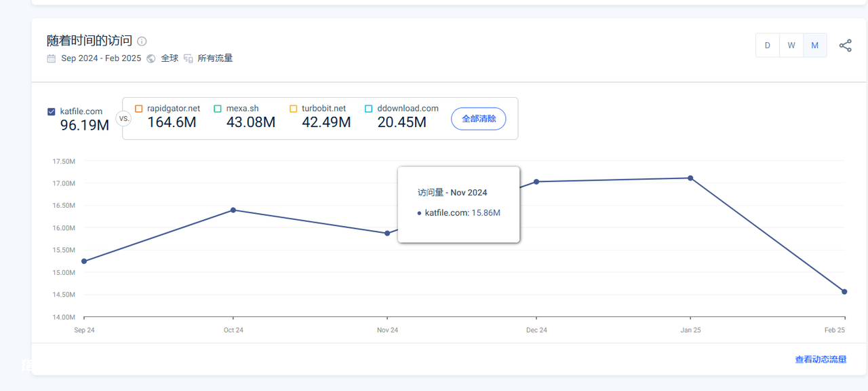Click the Jan 25 data point
This screenshot has width=868, height=391.
coord(690,178)
